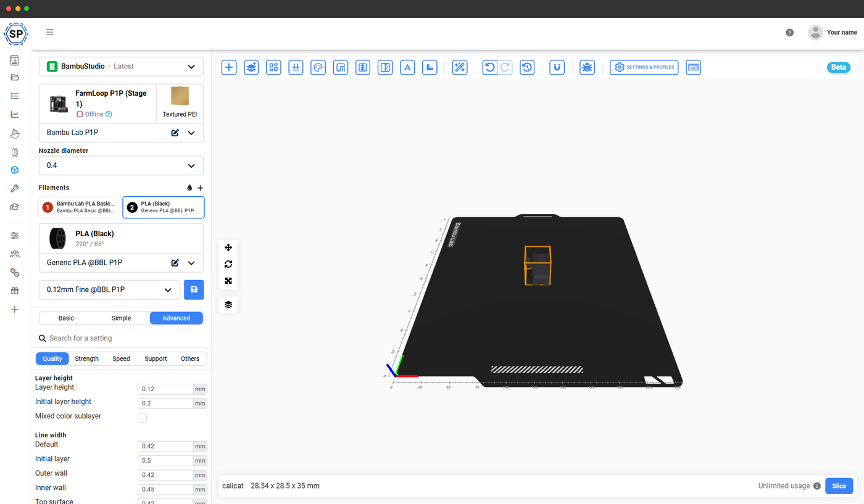
Task: Open the Others settings tab
Action: click(x=190, y=358)
